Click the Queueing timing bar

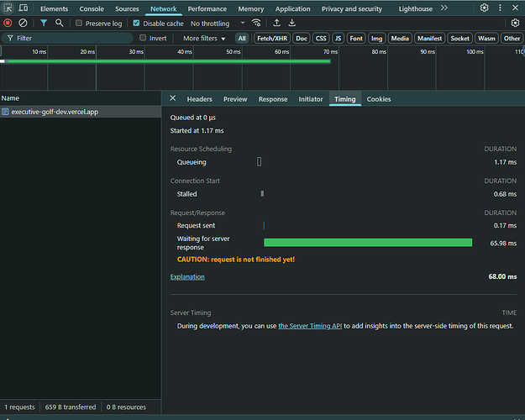pyautogui.click(x=260, y=162)
